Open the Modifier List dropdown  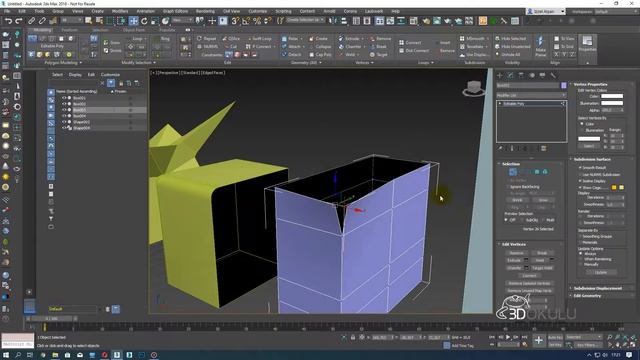tap(531, 95)
